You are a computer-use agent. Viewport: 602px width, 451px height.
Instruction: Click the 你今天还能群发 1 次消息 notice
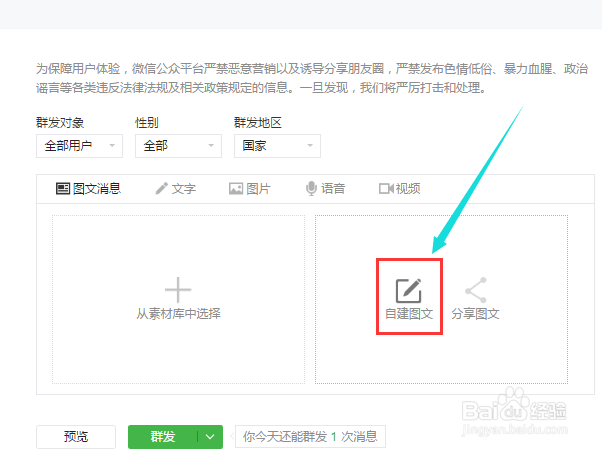click(x=310, y=436)
